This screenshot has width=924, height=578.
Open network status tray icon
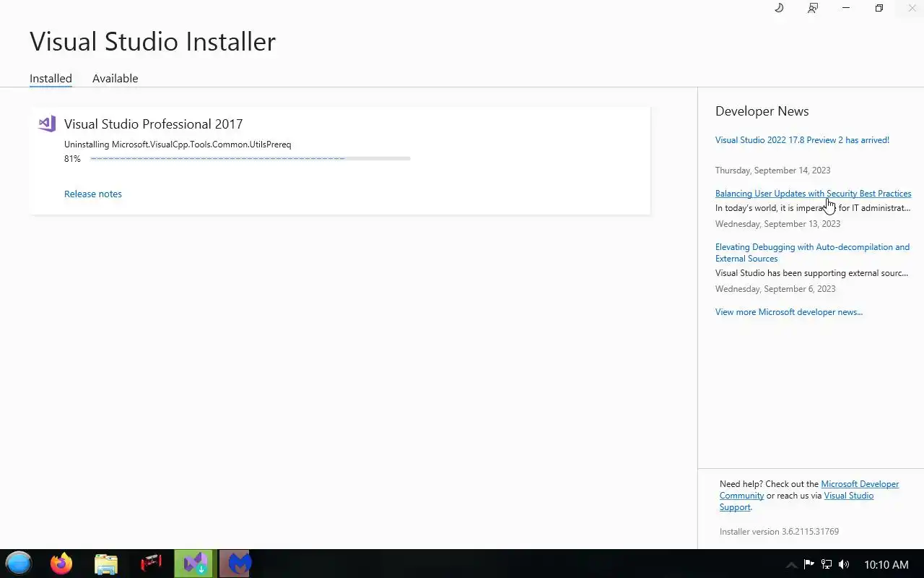(827, 564)
